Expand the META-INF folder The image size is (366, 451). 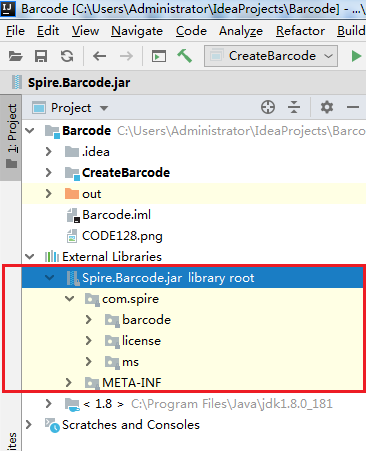pyautogui.click(x=69, y=383)
